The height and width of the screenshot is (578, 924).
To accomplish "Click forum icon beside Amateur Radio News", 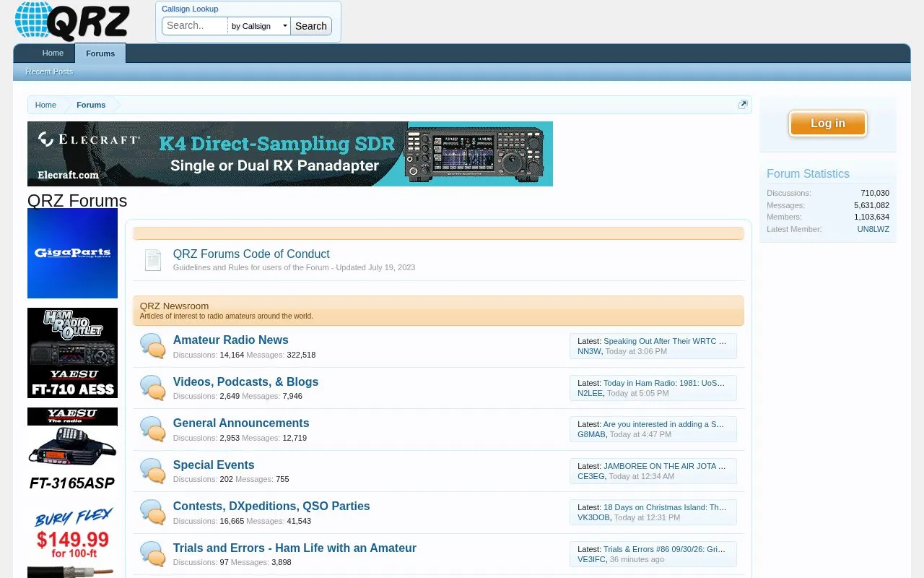I will 152,346.
